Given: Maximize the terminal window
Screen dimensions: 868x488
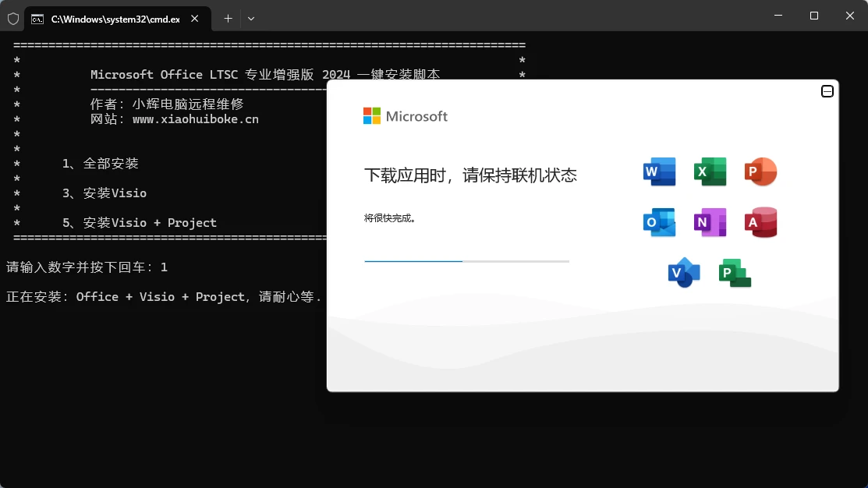Looking at the screenshot, I should click(x=814, y=16).
